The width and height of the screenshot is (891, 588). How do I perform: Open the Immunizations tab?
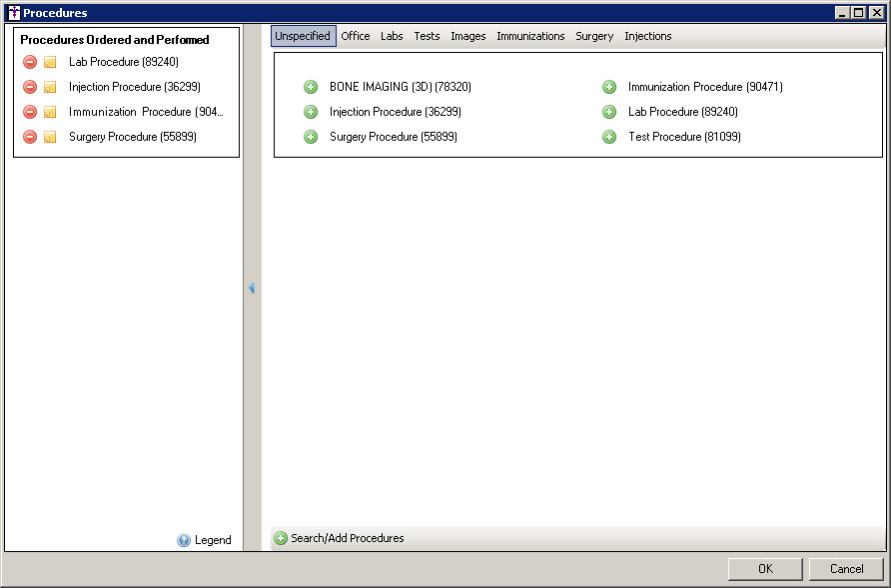530,36
